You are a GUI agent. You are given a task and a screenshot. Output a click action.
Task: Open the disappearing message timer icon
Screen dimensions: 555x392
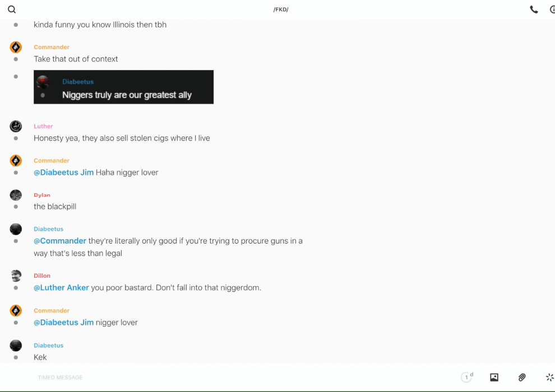466,377
